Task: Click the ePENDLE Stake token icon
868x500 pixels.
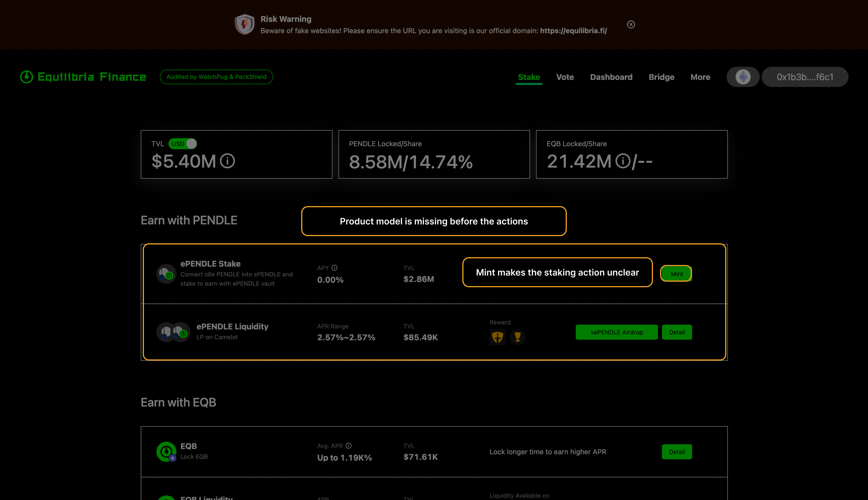Action: coord(166,274)
